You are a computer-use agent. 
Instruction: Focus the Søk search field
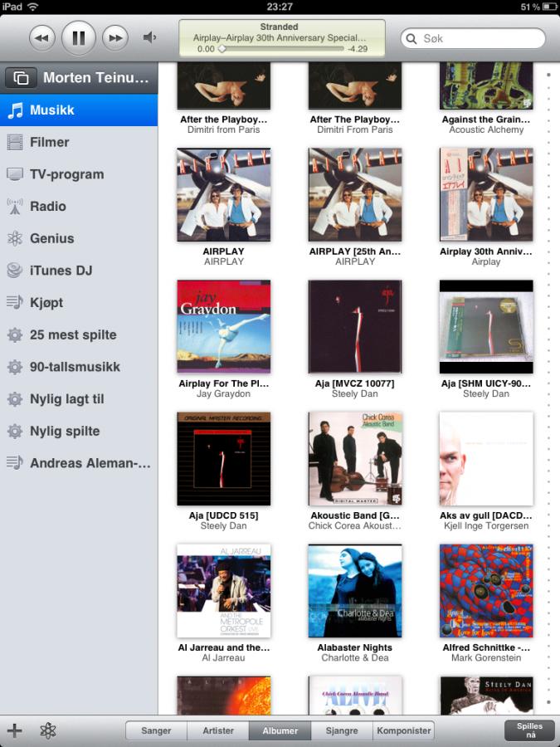click(x=473, y=38)
